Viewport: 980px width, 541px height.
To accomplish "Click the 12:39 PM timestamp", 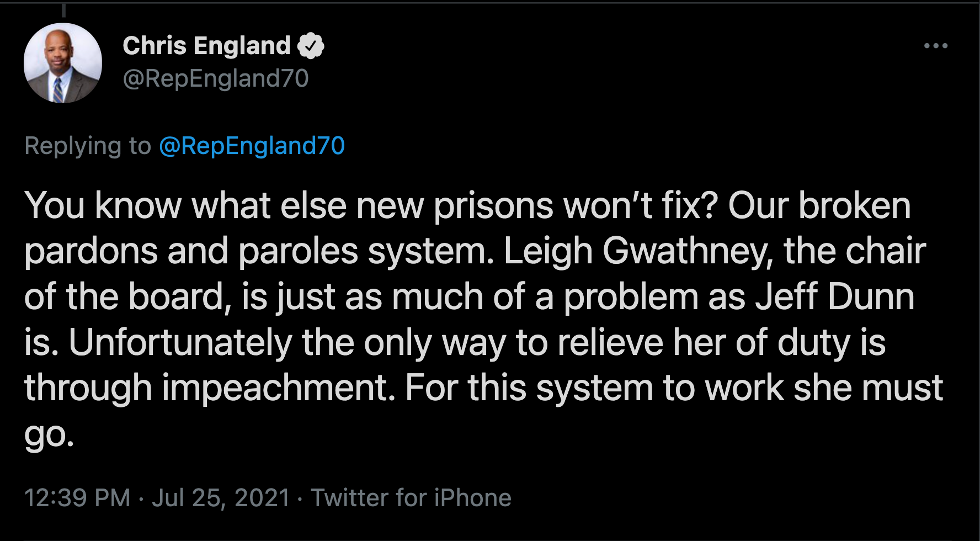I will 77,497.
